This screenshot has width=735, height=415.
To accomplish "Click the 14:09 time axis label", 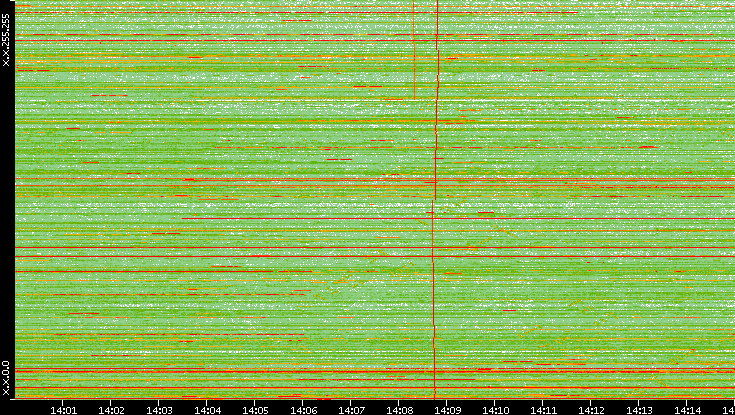I will point(446,410).
